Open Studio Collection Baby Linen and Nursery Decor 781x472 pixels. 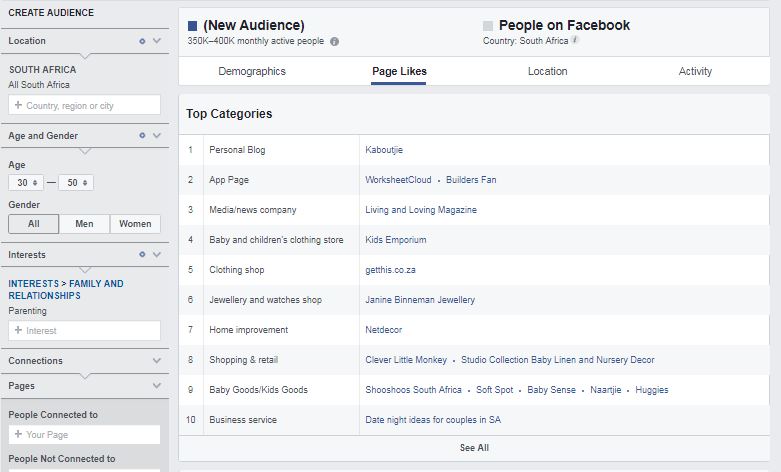(557, 359)
